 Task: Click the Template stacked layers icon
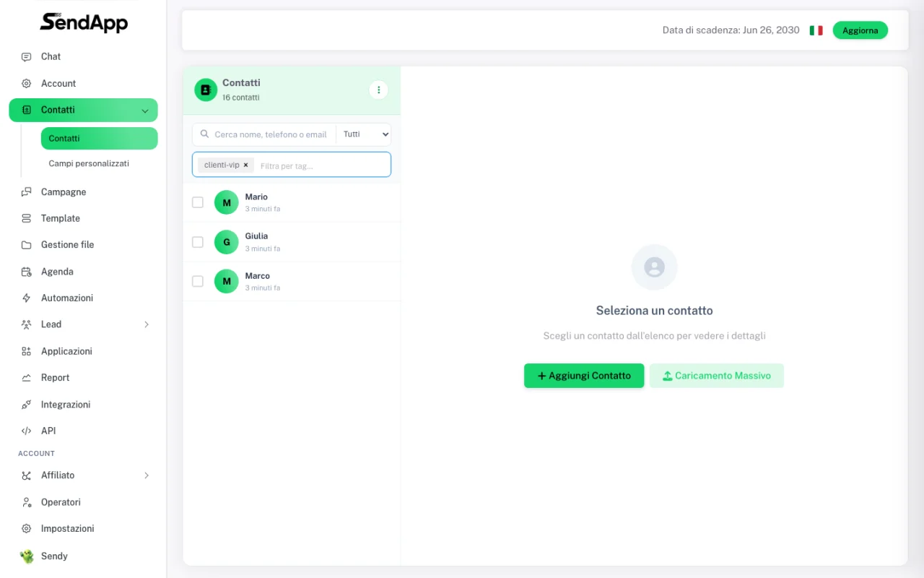pos(27,218)
